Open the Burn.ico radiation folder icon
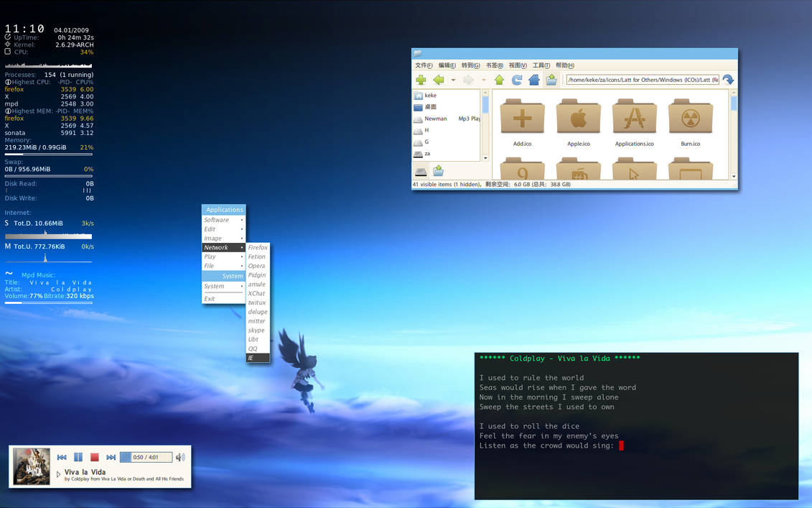This screenshot has height=508, width=812. [690, 117]
